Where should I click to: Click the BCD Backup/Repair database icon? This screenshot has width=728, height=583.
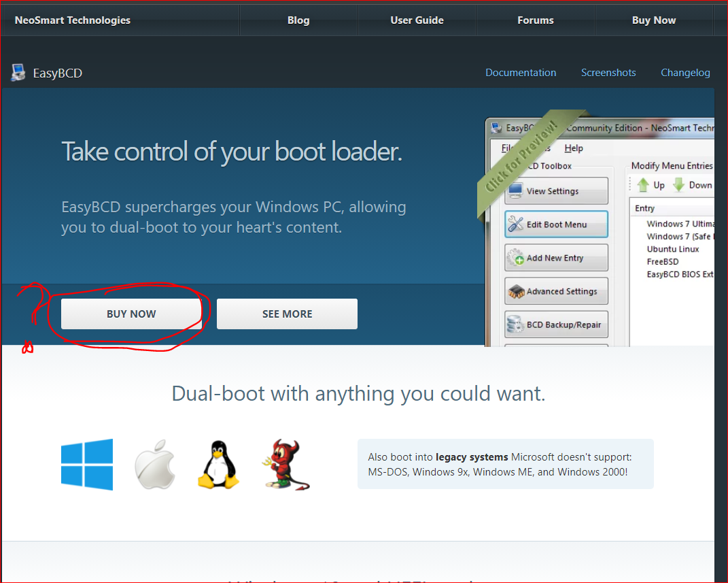coord(515,324)
